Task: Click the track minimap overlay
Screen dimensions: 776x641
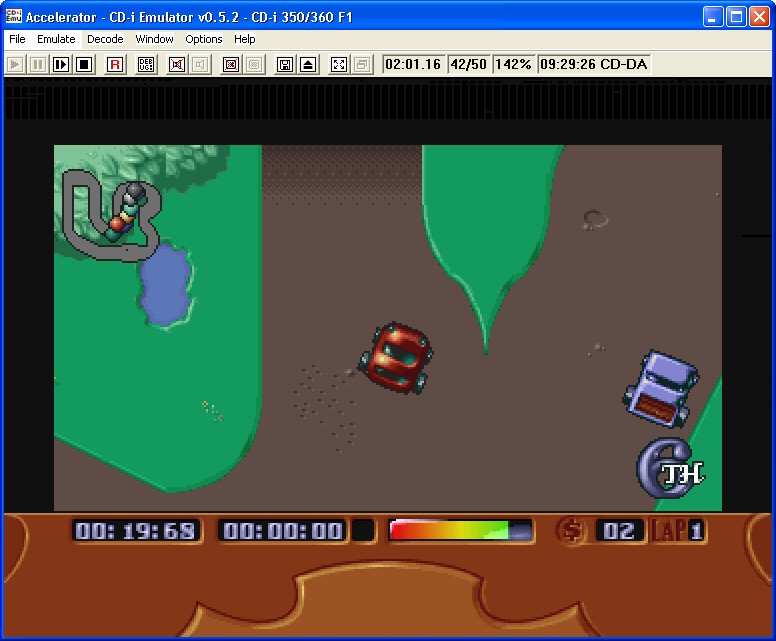Action: click(112, 214)
